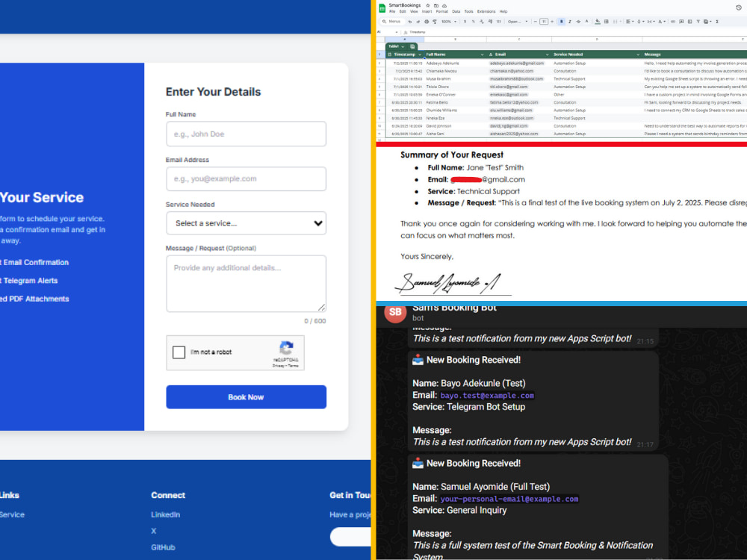
Task: Open the Google Sheets home icon
Action: pos(382,8)
